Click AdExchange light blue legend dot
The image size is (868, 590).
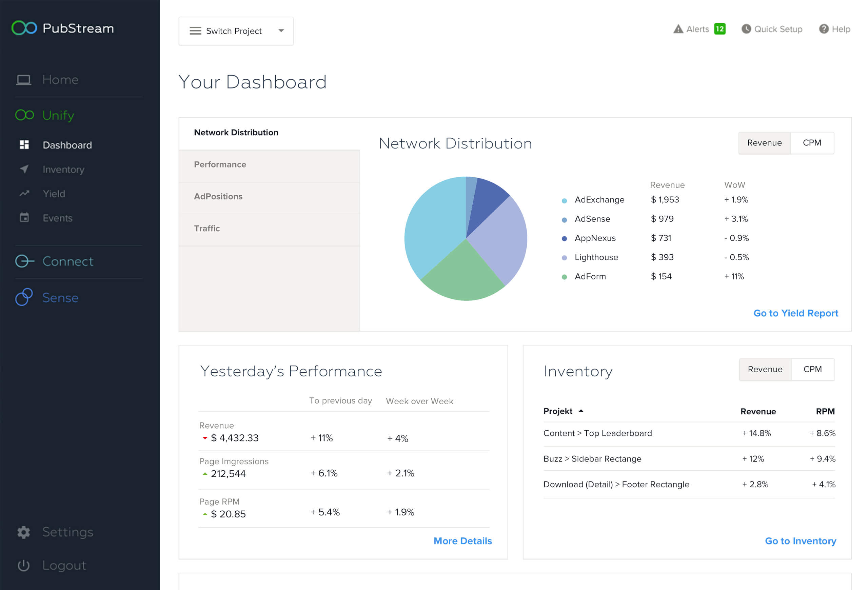point(564,200)
